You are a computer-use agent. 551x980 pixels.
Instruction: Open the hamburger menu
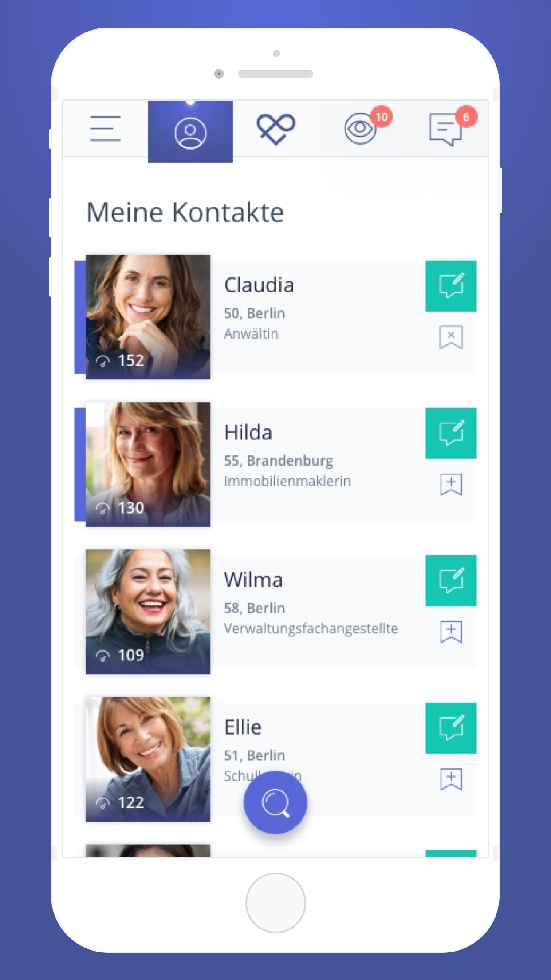[105, 129]
